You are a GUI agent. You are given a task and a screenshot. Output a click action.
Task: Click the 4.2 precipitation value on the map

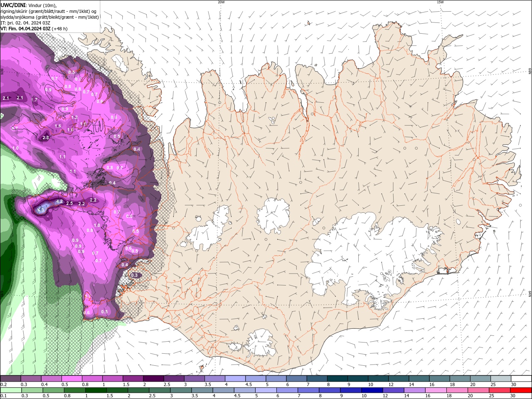[x=59, y=202]
